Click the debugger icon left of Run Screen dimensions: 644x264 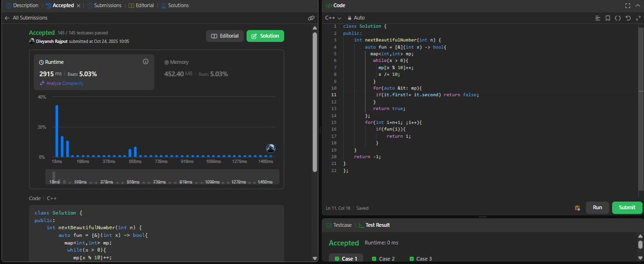(x=577, y=208)
